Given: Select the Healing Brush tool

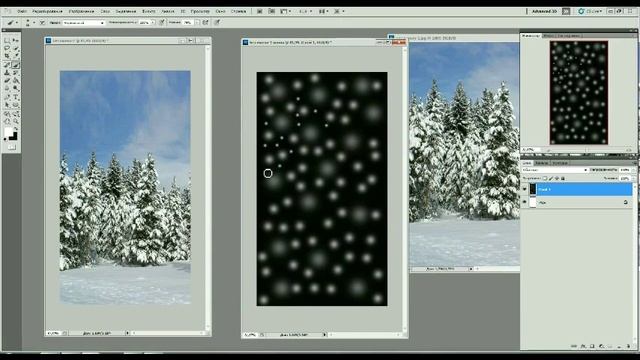Looking at the screenshot, I should coord(7,64).
